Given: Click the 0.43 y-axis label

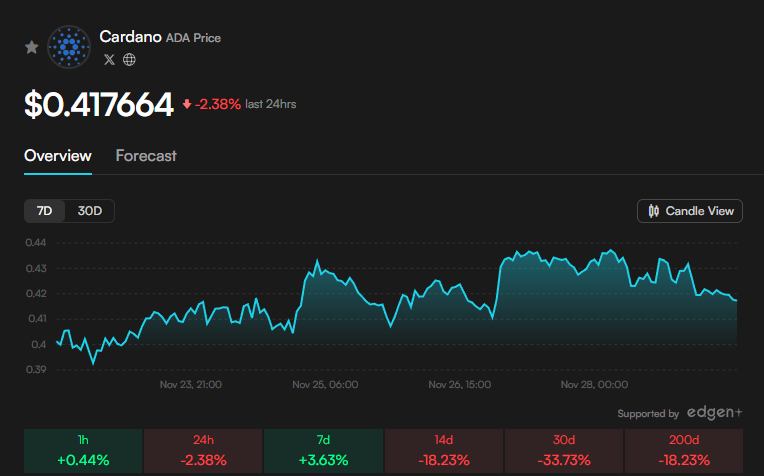Looking at the screenshot, I should tap(36, 268).
